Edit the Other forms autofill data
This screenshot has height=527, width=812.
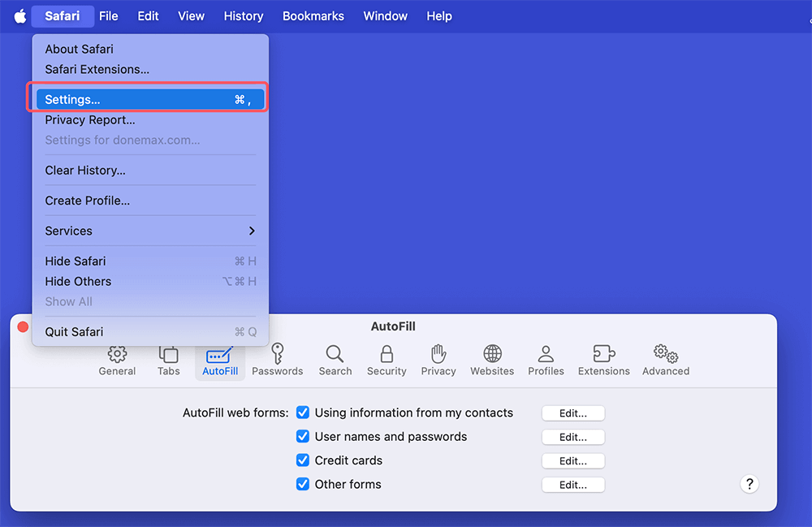coord(573,484)
